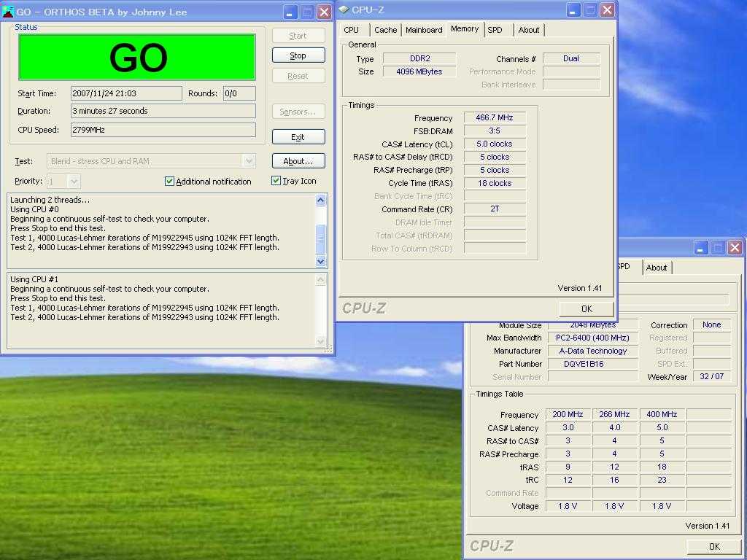Viewport: 747px width, 560px height.
Task: Open the SPD tab in front CPU-Z window
Action: click(495, 29)
